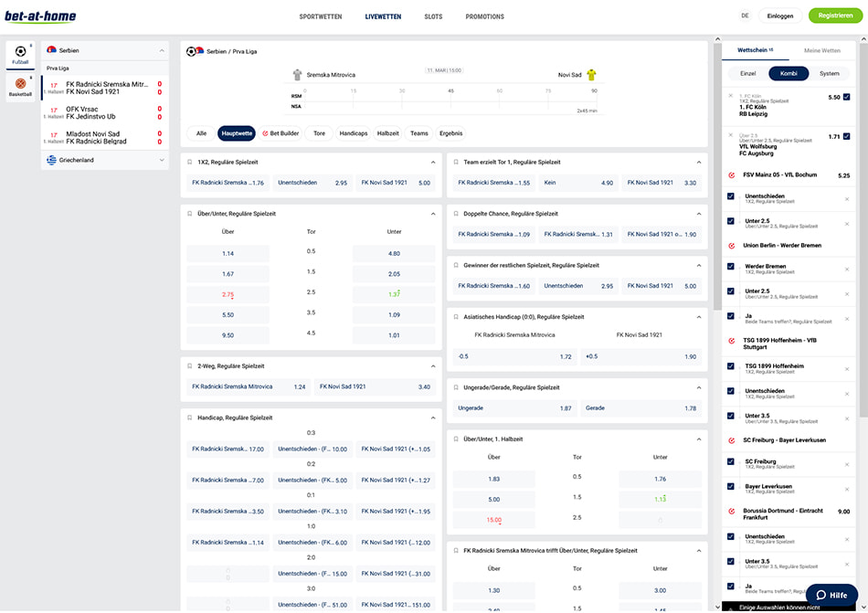Remove the Bayer Leverkusen 1X2 selection
The image size is (868, 613).
tap(847, 490)
